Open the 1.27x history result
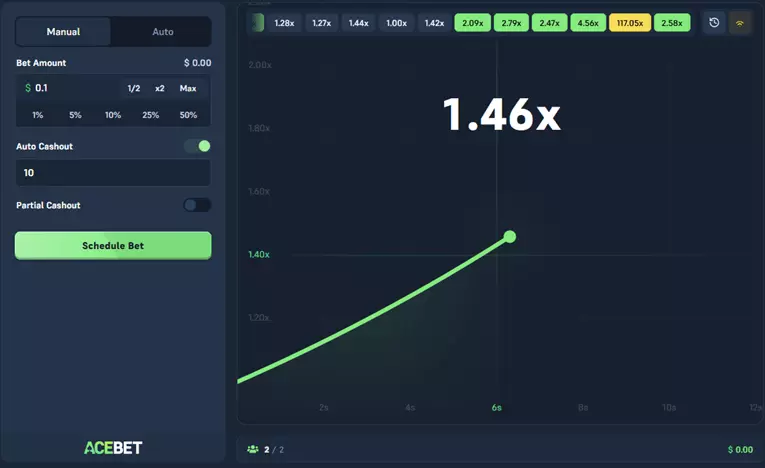Screen dimensions: 765x468 click(322, 23)
